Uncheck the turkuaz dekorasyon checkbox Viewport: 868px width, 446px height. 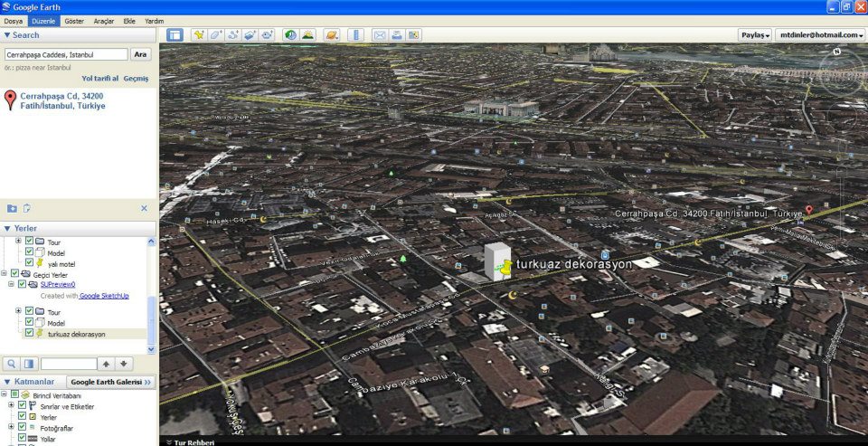pos(29,334)
